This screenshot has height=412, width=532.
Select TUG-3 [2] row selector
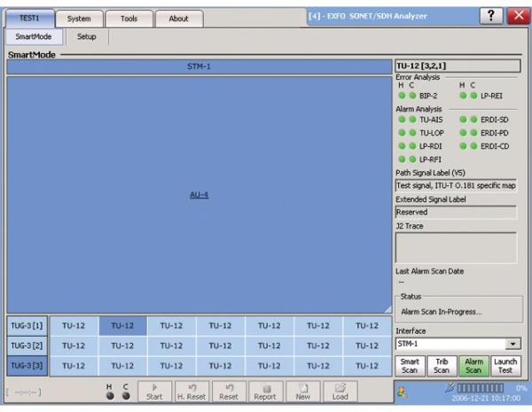tap(25, 346)
